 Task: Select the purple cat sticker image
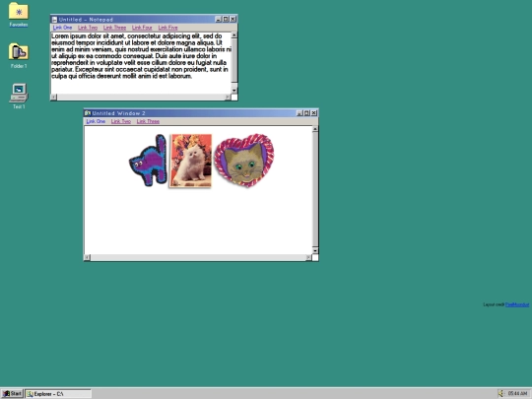tap(148, 161)
